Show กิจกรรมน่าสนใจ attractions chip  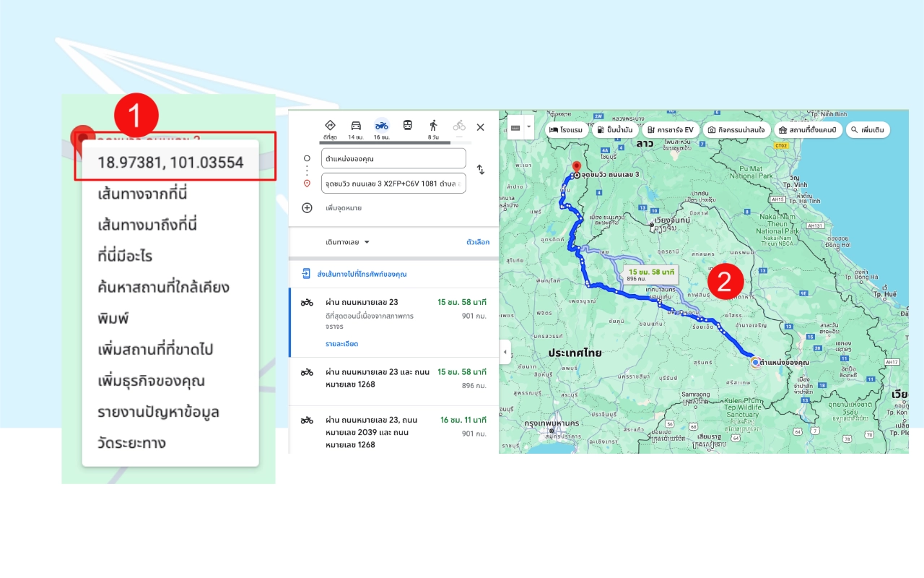point(736,130)
